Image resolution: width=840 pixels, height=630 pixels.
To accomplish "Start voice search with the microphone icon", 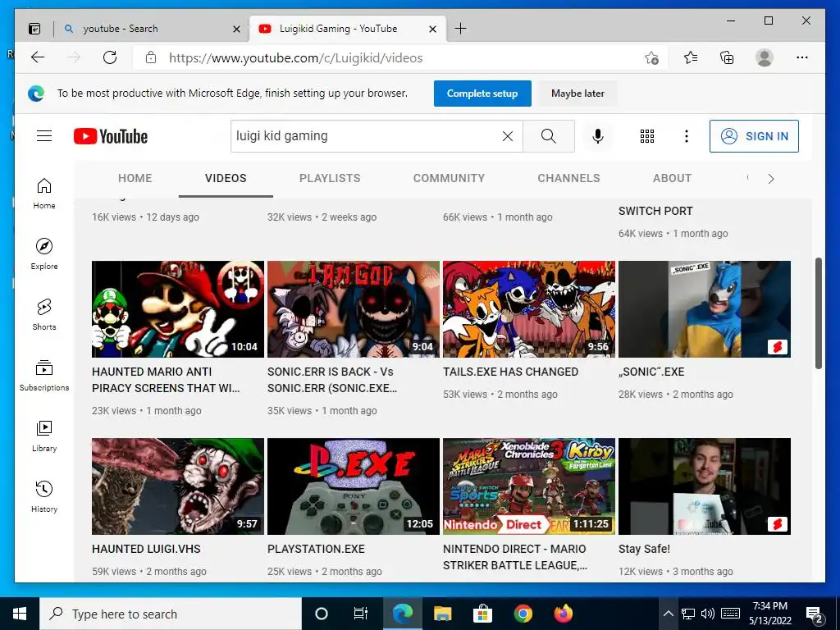I will (598, 136).
